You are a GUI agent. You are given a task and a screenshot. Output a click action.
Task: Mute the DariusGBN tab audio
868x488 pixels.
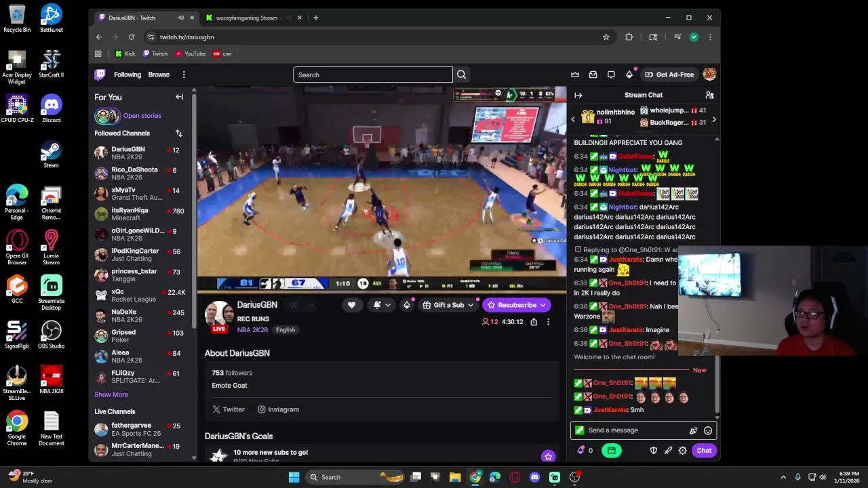(180, 18)
